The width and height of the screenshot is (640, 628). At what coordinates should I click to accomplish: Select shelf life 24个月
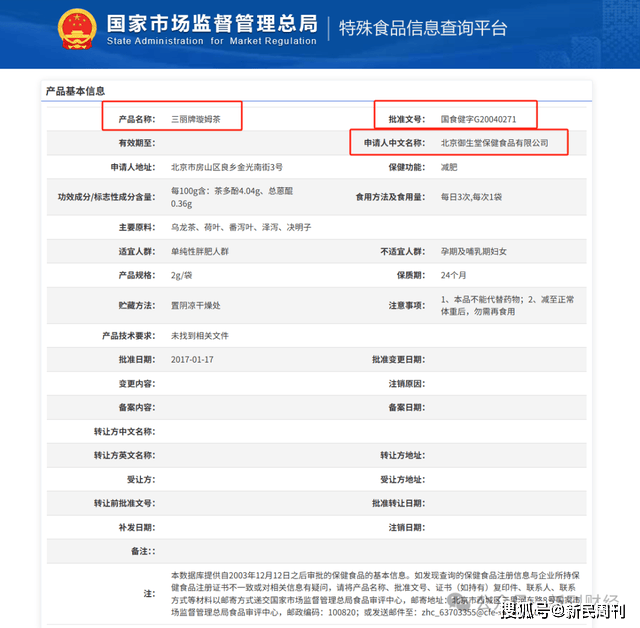pos(453,275)
